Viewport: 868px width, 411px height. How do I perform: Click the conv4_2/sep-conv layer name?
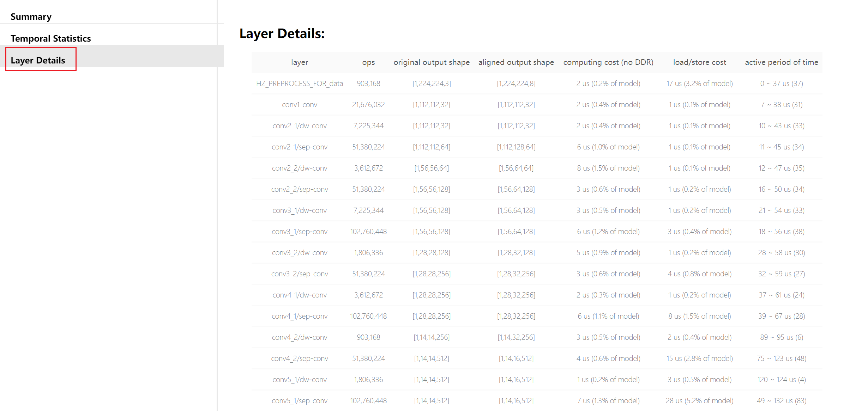point(299,358)
